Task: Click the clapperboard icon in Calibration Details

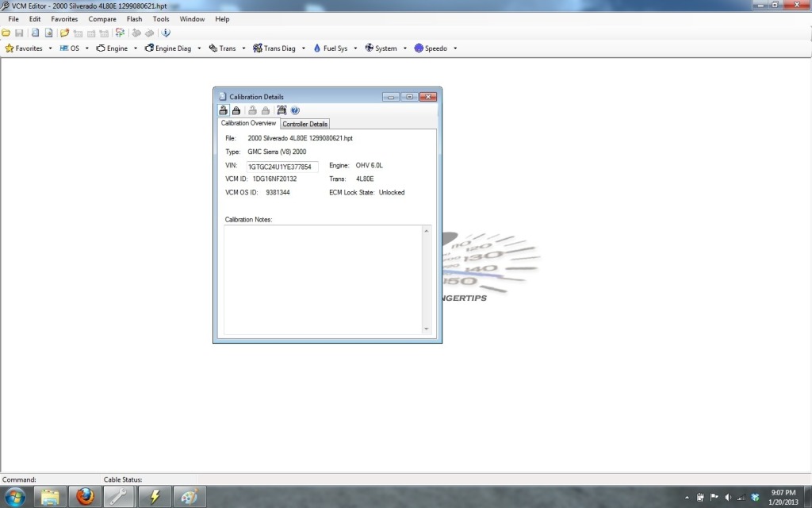Action: (x=282, y=110)
